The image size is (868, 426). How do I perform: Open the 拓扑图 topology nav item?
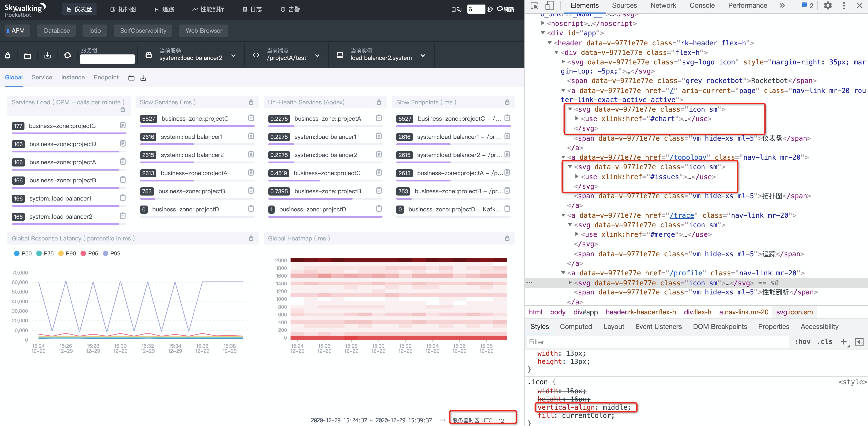123,10
